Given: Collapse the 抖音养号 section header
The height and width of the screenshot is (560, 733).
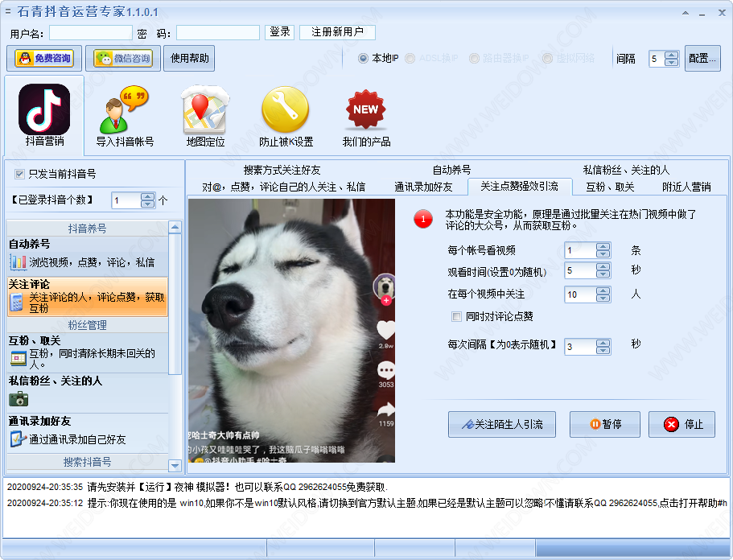Looking at the screenshot, I should [x=88, y=229].
